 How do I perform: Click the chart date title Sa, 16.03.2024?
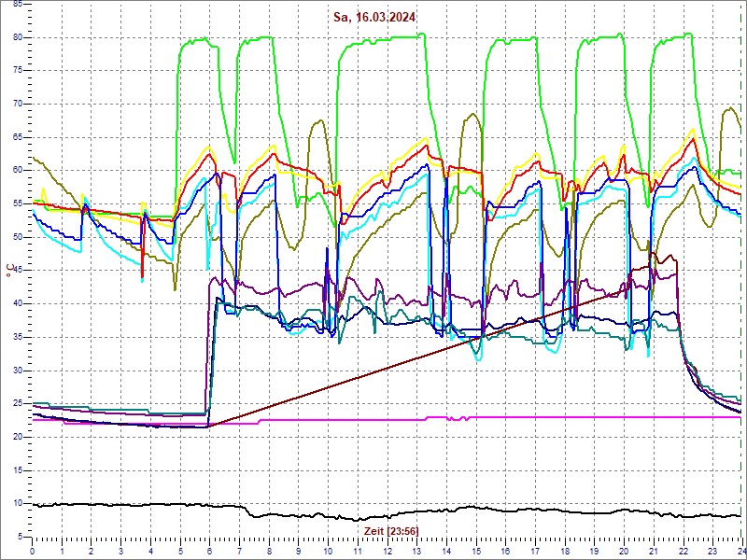click(374, 18)
